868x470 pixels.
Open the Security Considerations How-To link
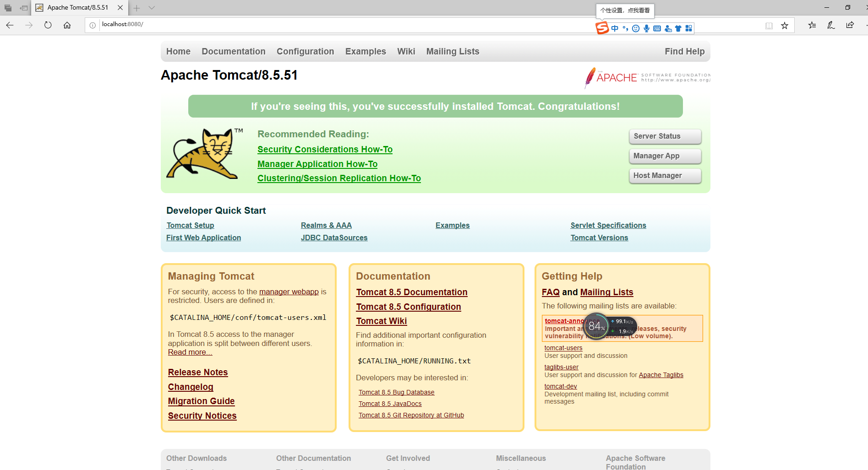325,149
